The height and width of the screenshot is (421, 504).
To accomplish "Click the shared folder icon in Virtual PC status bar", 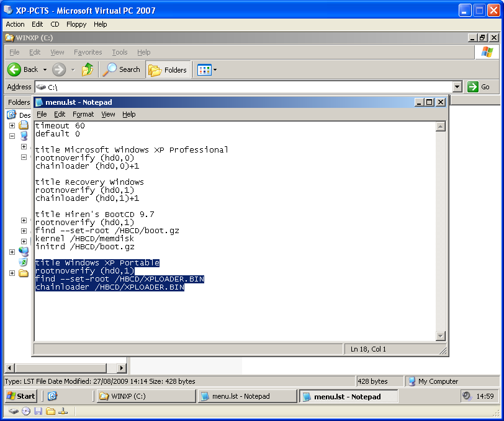I will pos(50,411).
